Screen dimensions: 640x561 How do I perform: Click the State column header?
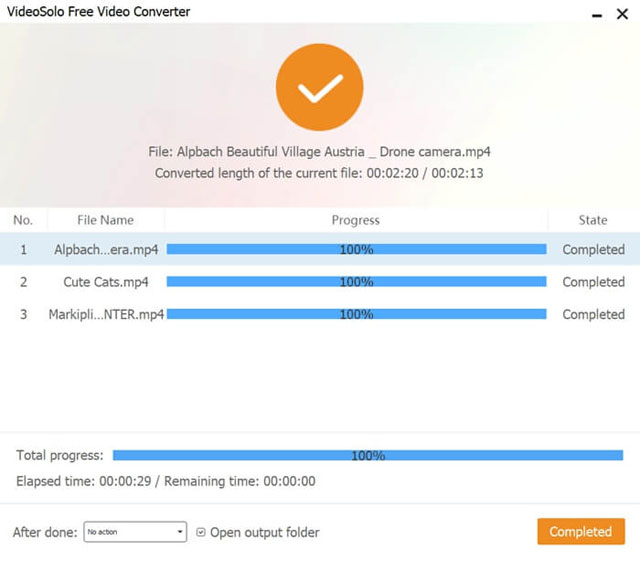pos(593,220)
